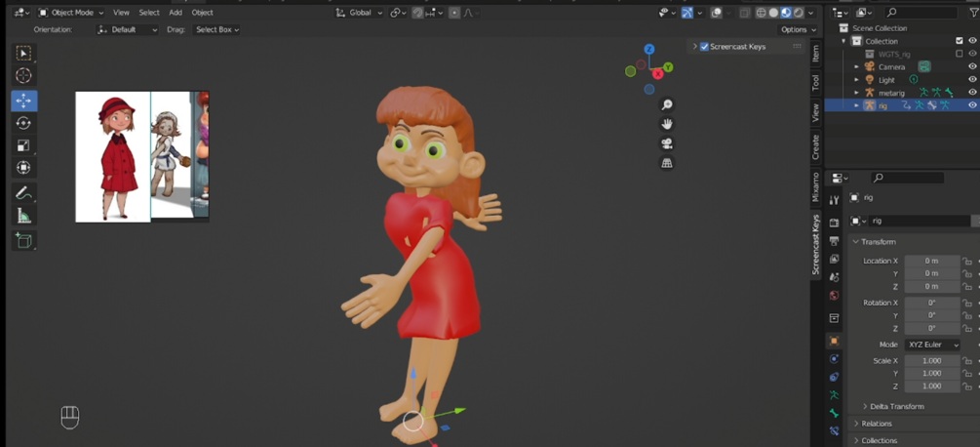Switch to the Create sidebar tab

coord(815,147)
